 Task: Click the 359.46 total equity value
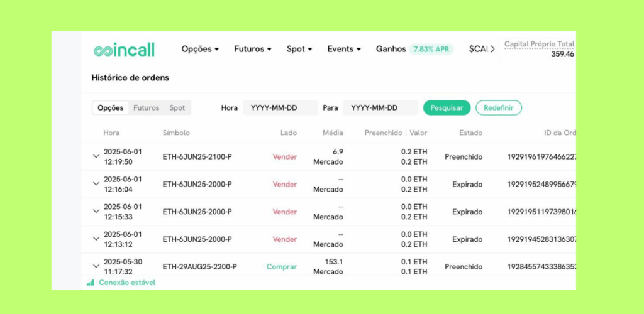[563, 54]
